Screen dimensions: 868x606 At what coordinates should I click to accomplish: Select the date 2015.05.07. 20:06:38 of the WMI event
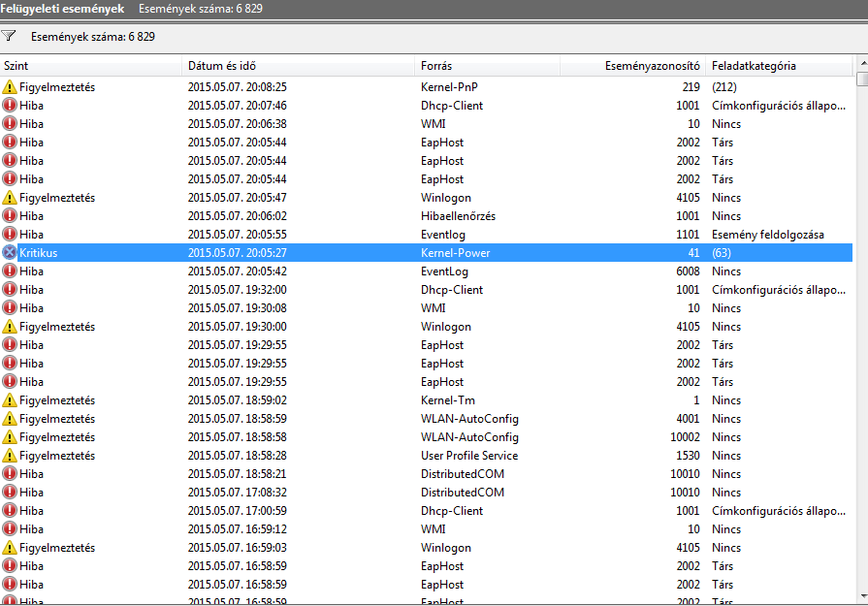click(x=238, y=124)
